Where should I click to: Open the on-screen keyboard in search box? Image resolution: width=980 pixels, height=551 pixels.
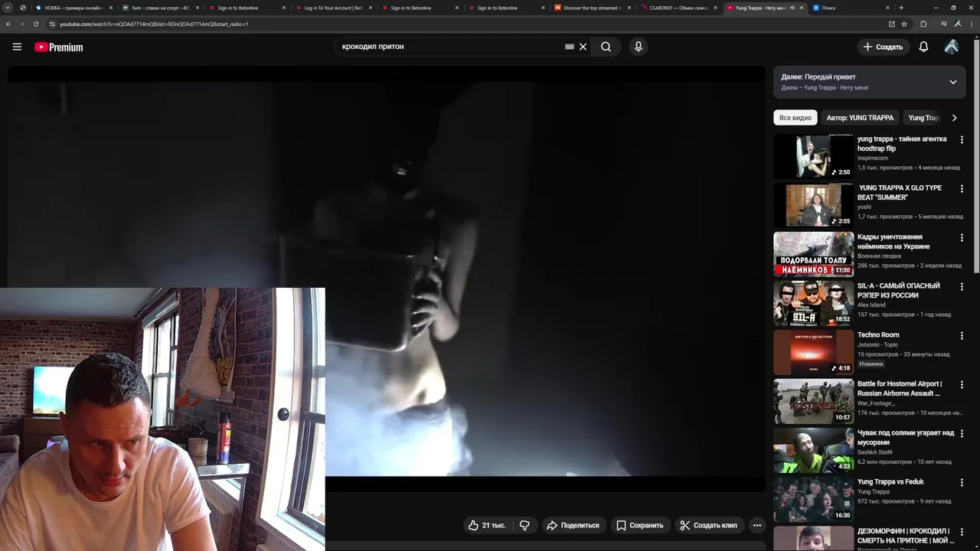[x=569, y=47]
